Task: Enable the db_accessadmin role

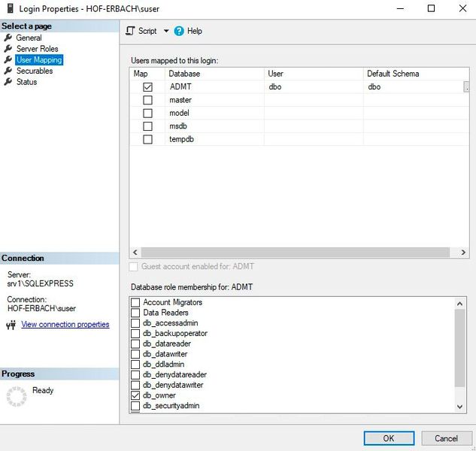Action: pos(135,323)
